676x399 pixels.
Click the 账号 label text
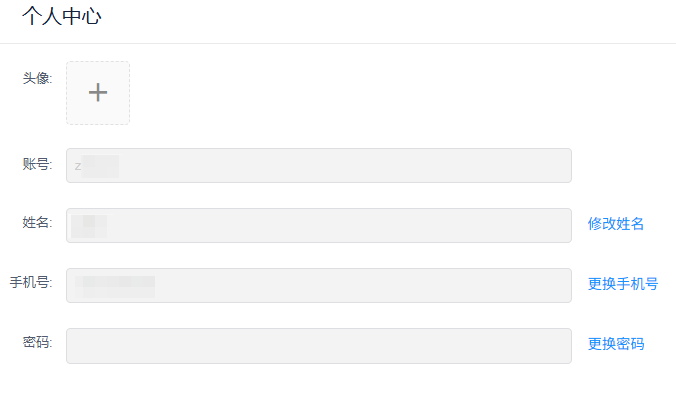pos(37,164)
